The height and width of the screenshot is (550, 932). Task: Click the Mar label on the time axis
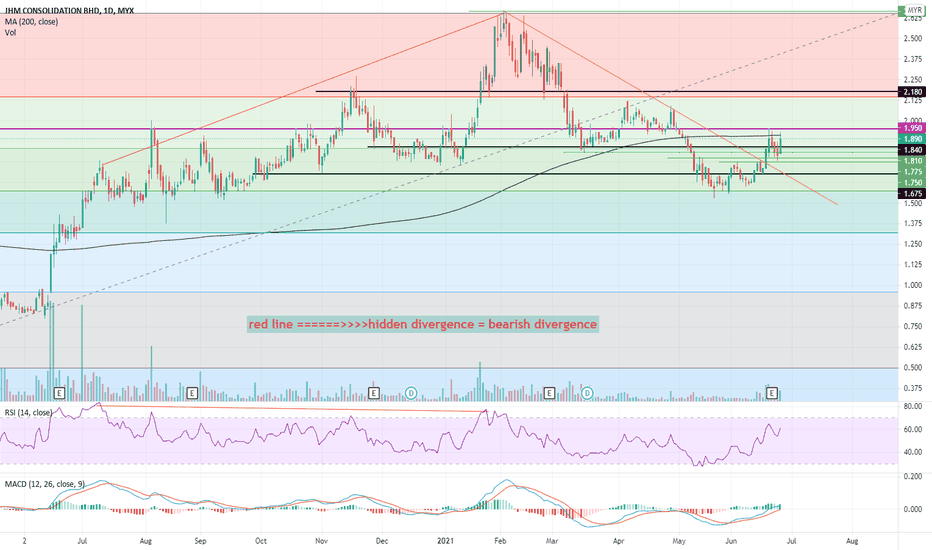click(x=552, y=540)
